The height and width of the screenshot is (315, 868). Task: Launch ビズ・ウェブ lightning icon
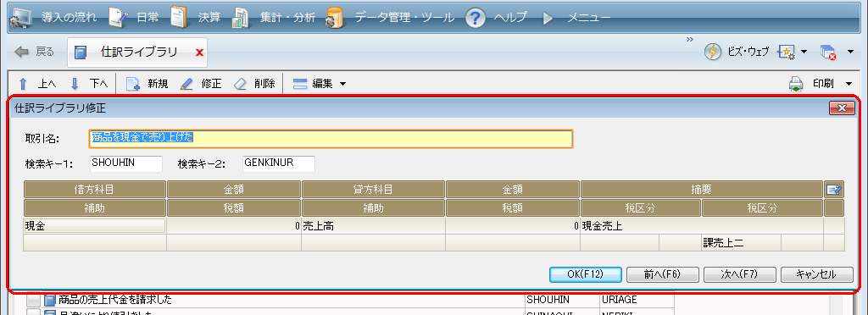712,52
